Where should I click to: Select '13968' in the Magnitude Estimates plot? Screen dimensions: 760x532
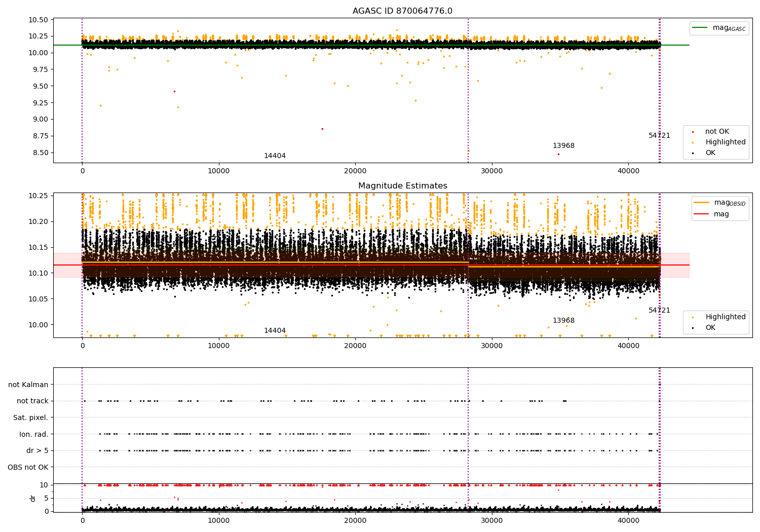[563, 321]
